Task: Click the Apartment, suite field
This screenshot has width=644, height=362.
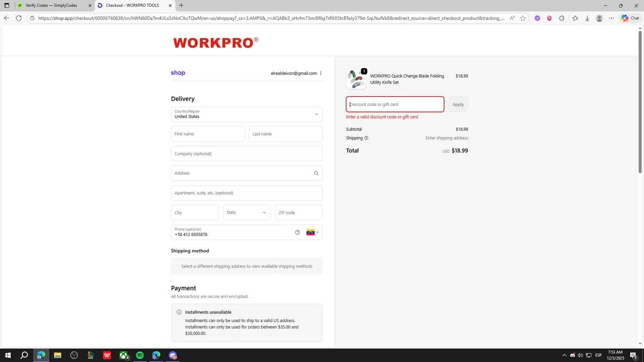Action: (x=246, y=193)
